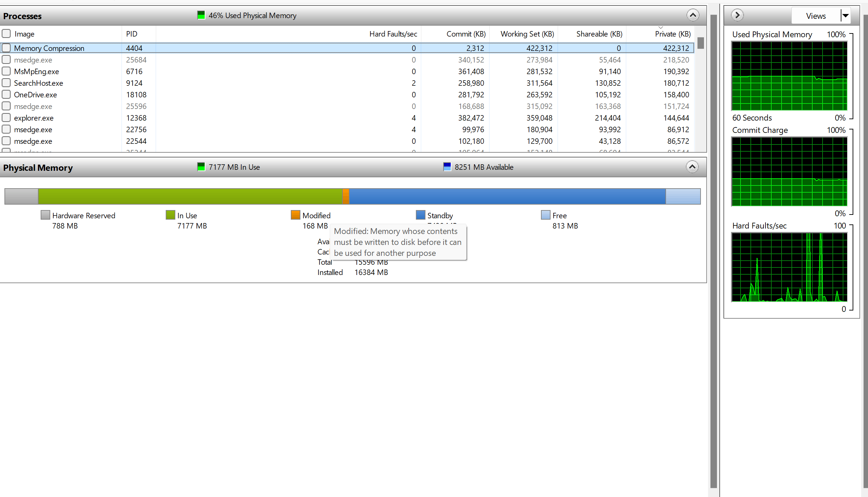Toggle the select-all Image header checkbox
This screenshot has width=868, height=497.
pos(6,33)
